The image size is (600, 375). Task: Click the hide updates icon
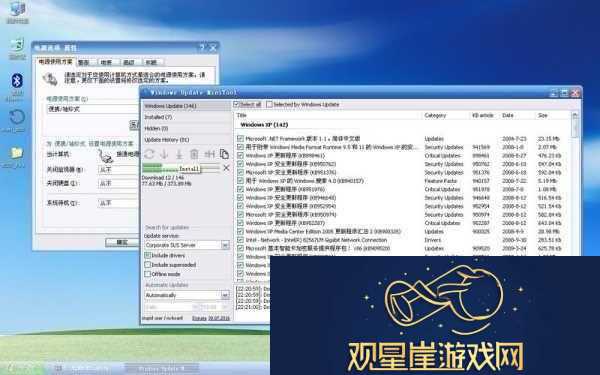tap(209, 154)
